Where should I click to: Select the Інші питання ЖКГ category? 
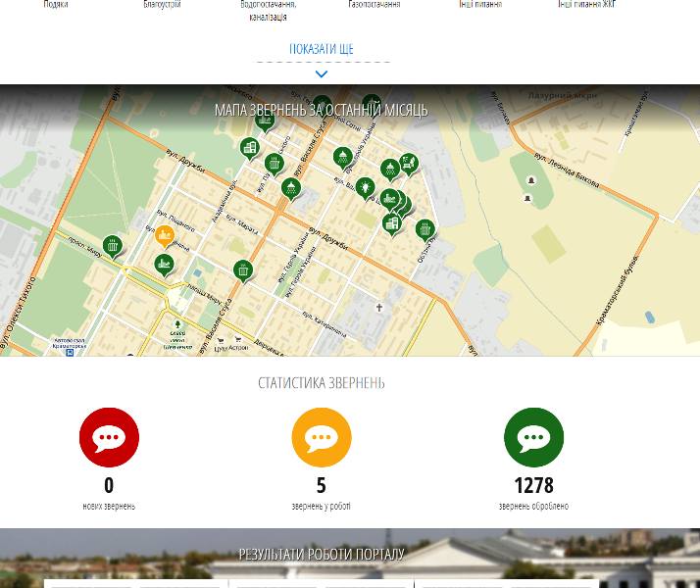coord(586,5)
